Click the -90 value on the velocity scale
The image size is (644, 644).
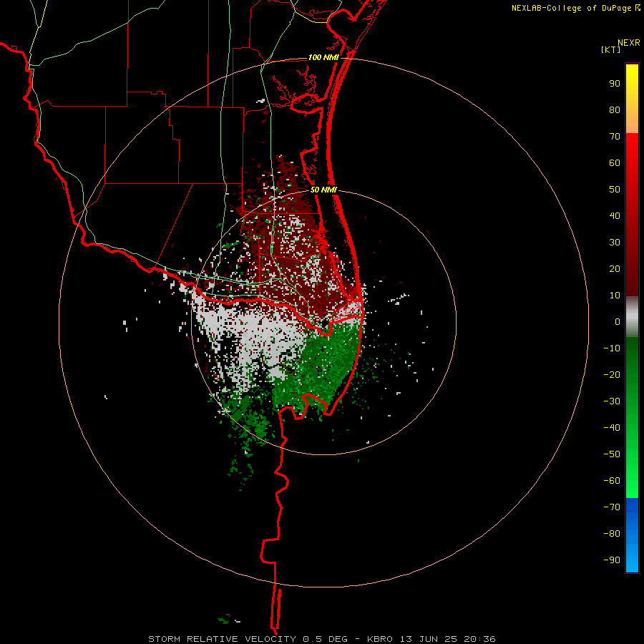pyautogui.click(x=612, y=560)
